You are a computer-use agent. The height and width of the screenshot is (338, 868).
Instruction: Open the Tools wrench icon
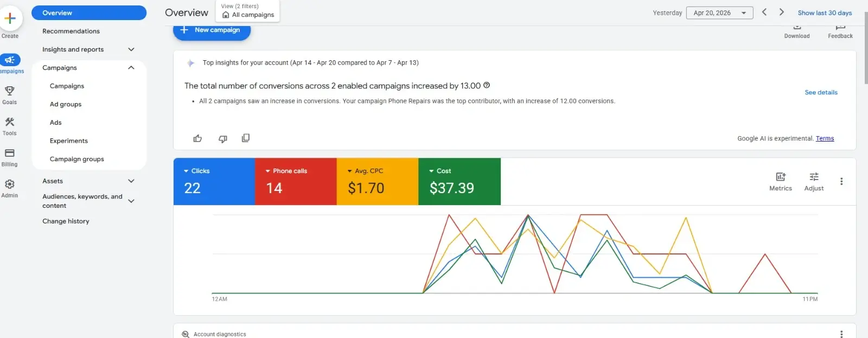point(10,122)
